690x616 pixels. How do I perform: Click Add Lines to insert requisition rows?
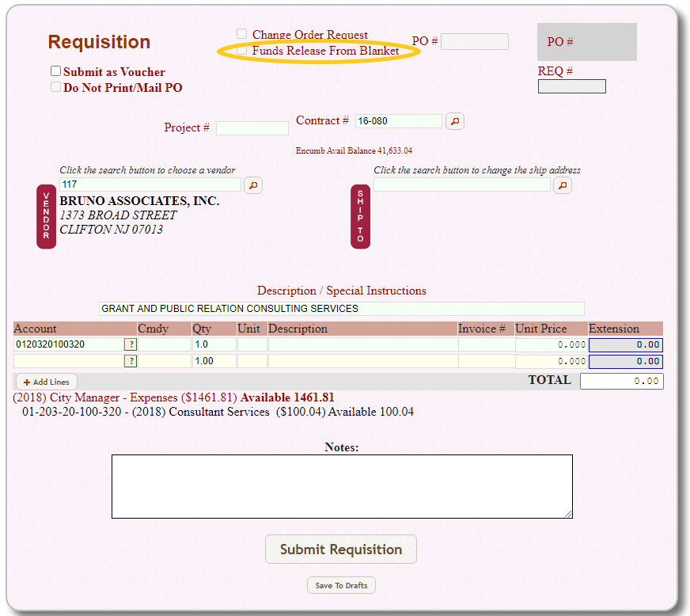click(x=45, y=381)
